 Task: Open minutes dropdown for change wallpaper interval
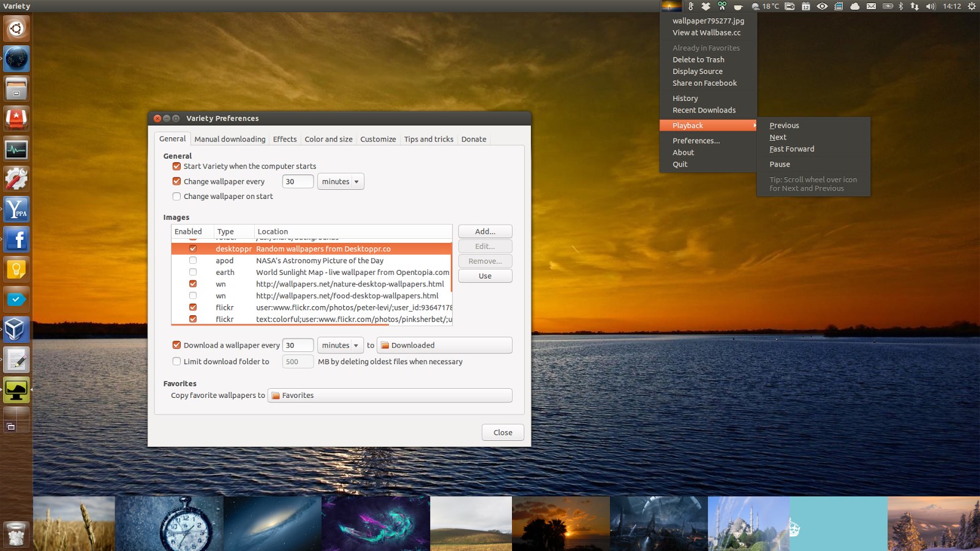[341, 182]
